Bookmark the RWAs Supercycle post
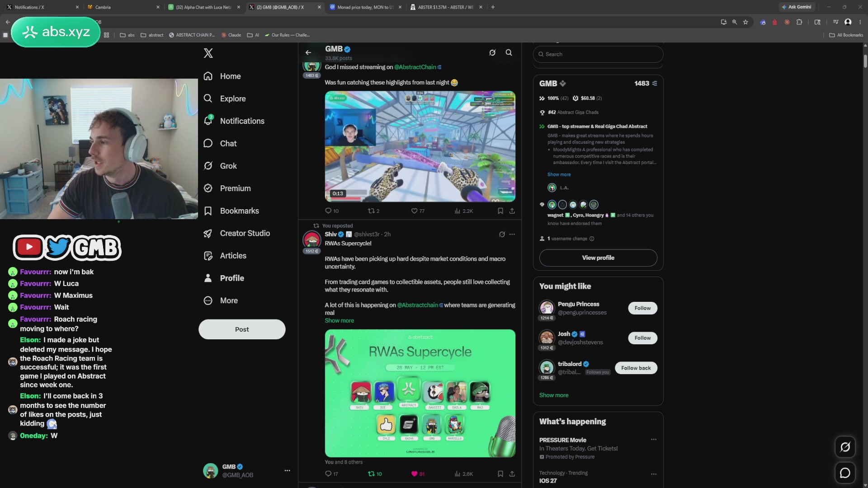 click(500, 474)
